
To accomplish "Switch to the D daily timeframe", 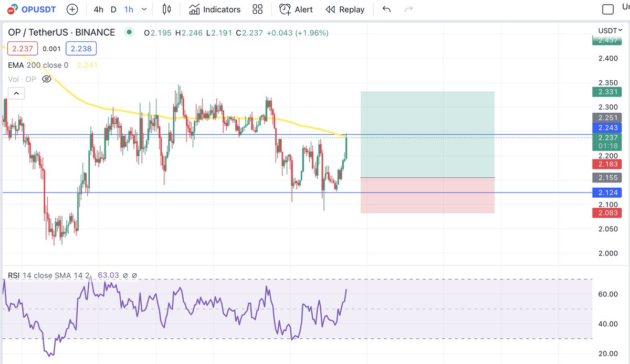I will (113, 9).
